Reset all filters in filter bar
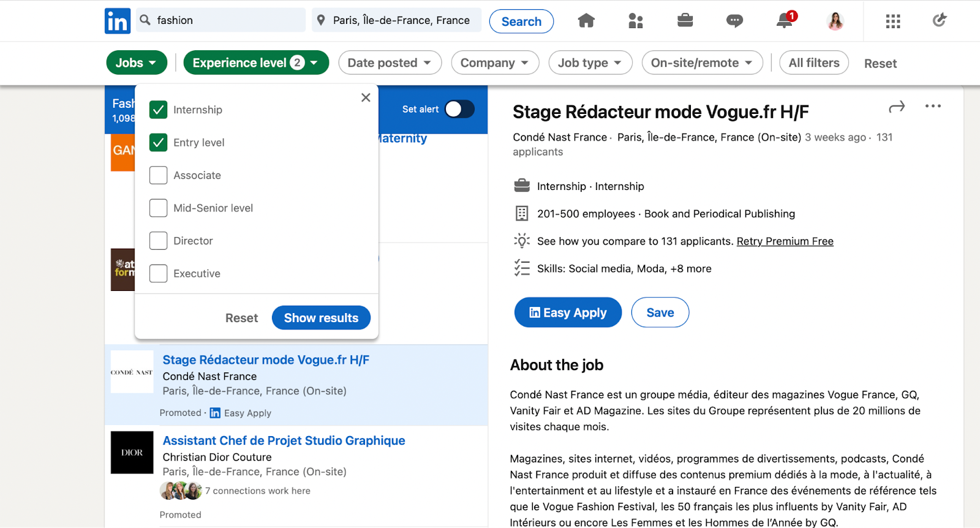Viewport: 980px width, 528px height. click(880, 63)
